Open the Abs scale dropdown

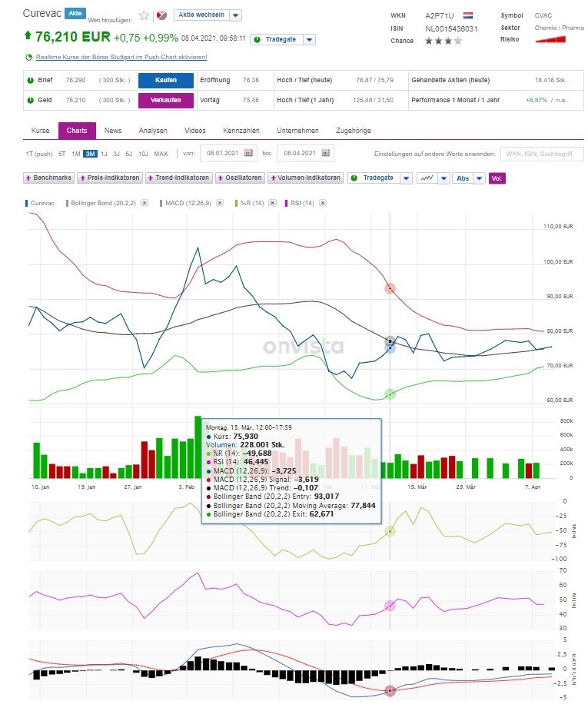click(x=479, y=178)
